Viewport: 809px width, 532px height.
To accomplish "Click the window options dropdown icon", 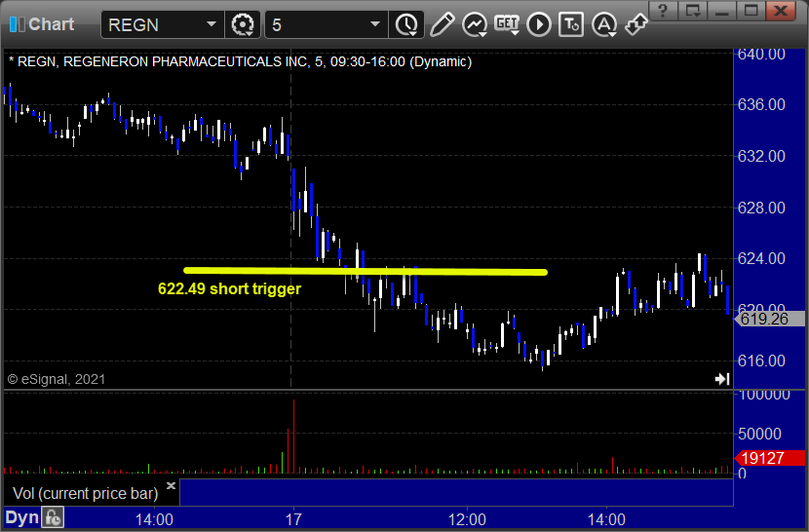I will click(x=692, y=11).
